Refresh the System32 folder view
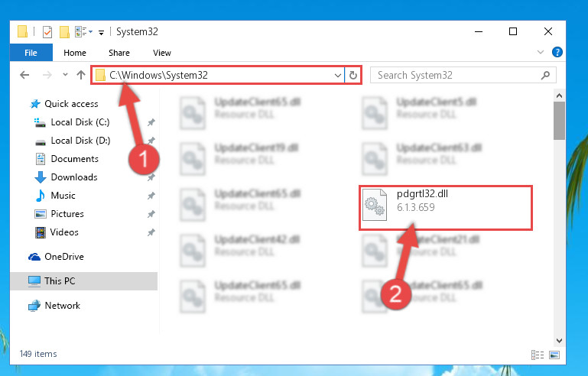The height and width of the screenshot is (376, 588). [x=352, y=76]
